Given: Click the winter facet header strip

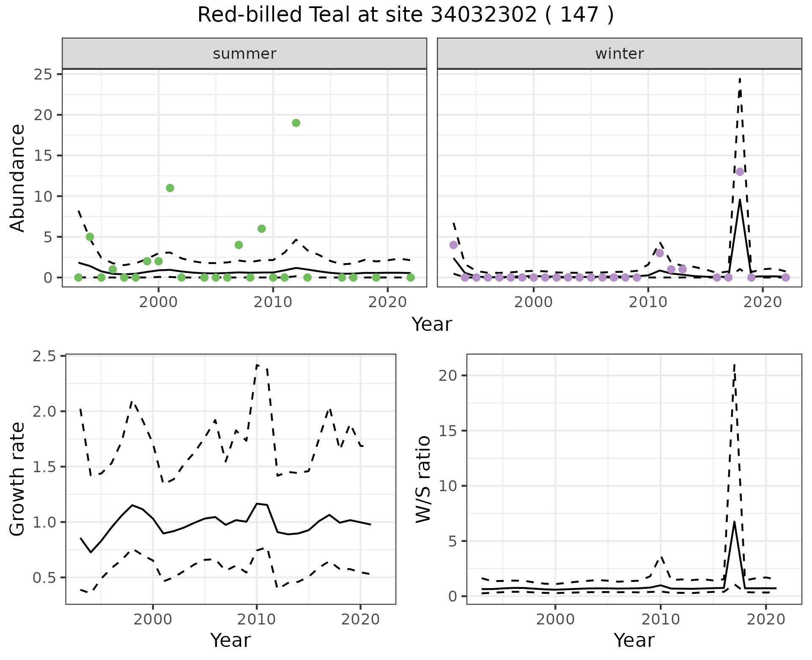Looking at the screenshot, I should pyautogui.click(x=619, y=54).
